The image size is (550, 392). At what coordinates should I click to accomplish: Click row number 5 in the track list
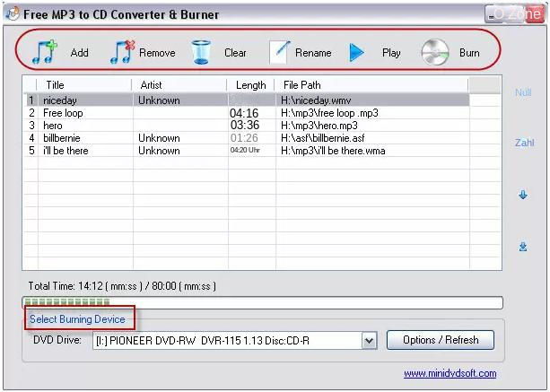tap(32, 151)
